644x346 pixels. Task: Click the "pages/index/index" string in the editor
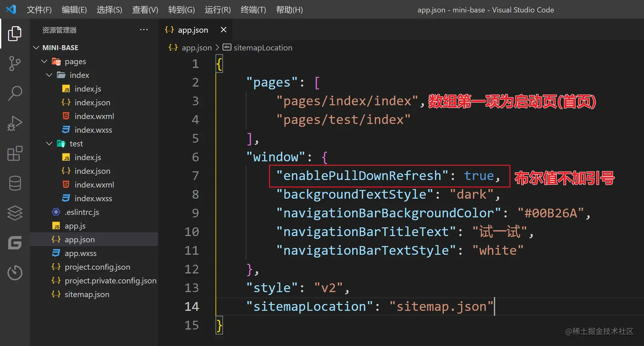(348, 101)
